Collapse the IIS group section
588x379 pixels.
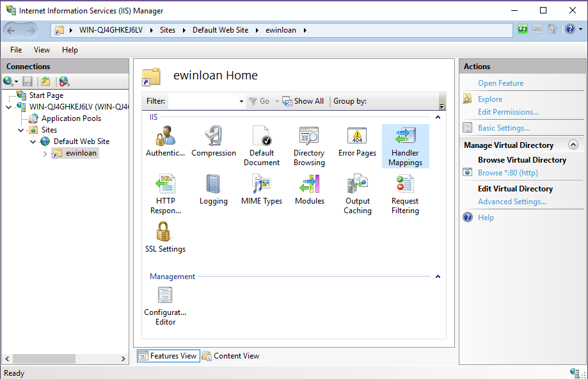point(438,117)
